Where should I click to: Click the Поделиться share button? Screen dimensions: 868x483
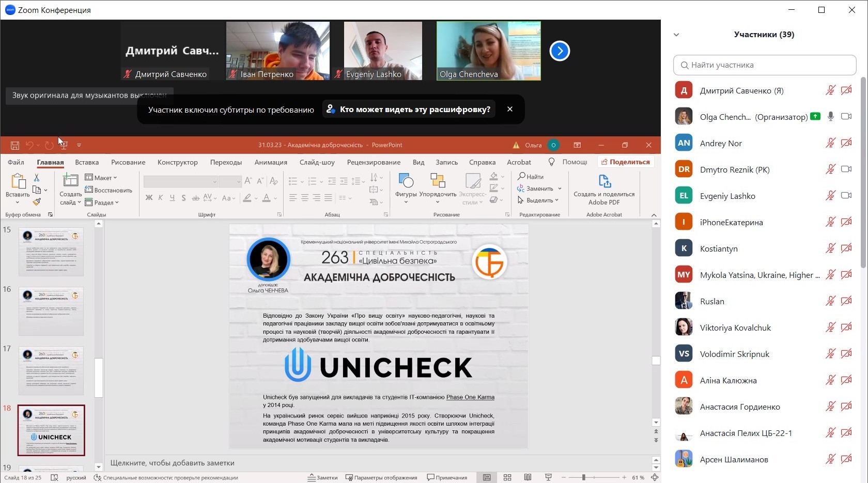626,162
